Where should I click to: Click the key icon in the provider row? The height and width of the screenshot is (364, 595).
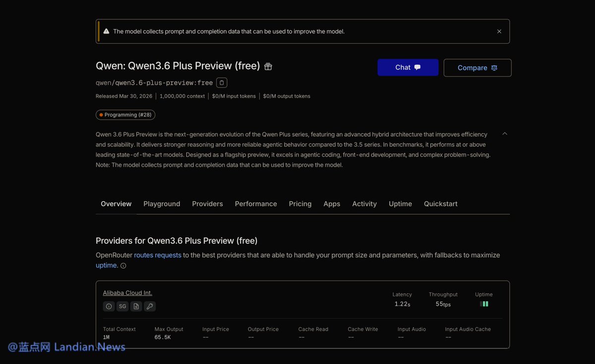pyautogui.click(x=150, y=306)
